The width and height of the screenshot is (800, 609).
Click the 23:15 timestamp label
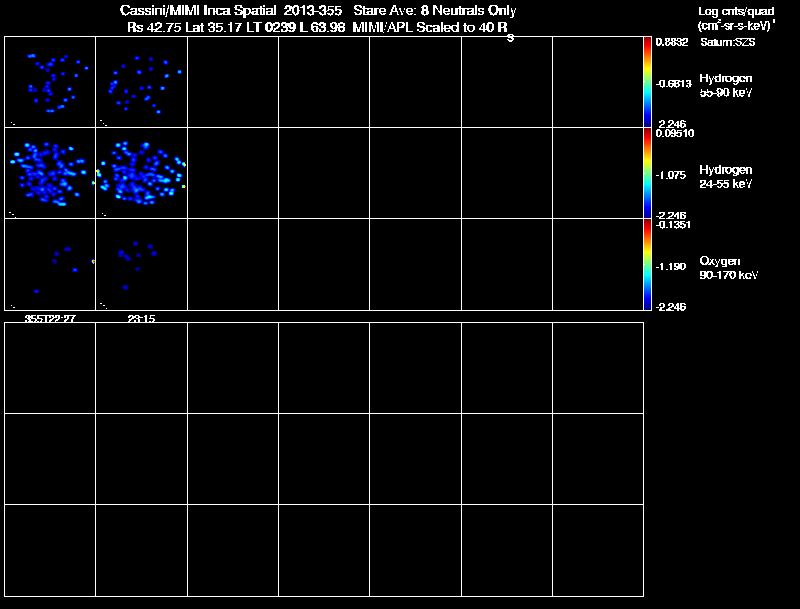[141, 318]
